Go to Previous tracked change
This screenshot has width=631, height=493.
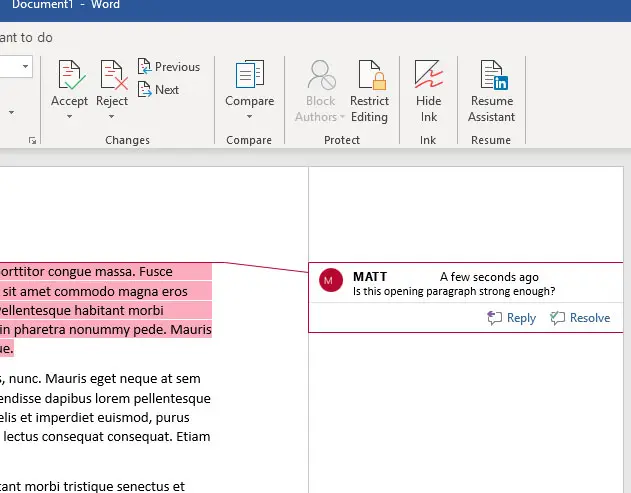pos(168,67)
